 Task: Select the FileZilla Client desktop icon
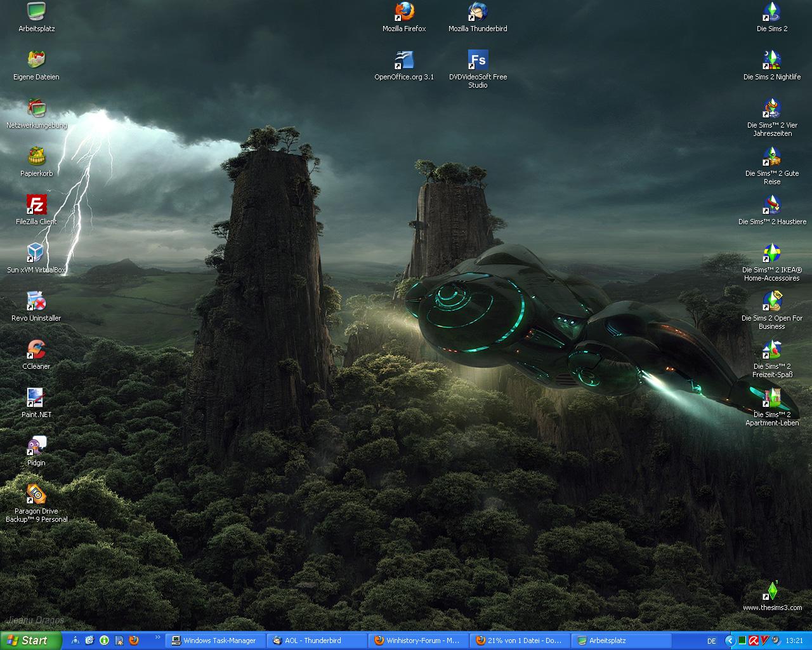click(x=36, y=205)
